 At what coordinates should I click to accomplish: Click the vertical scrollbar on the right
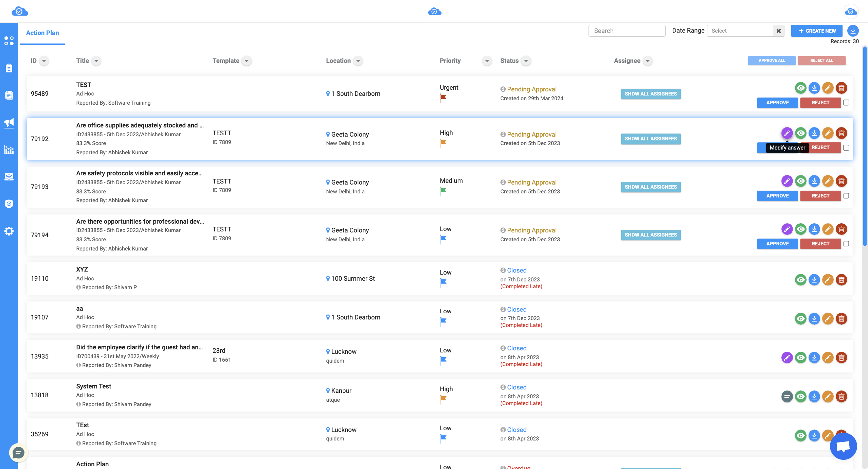coord(865,146)
